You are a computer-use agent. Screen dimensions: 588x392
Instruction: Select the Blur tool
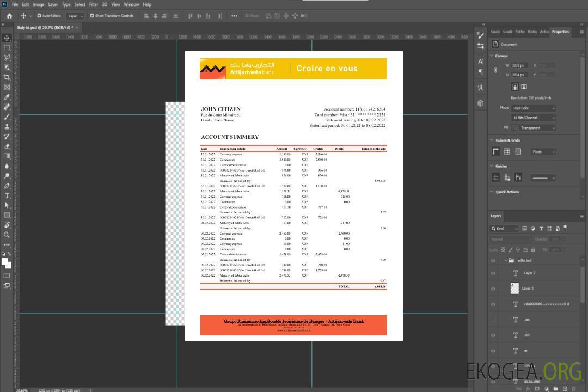pos(7,166)
